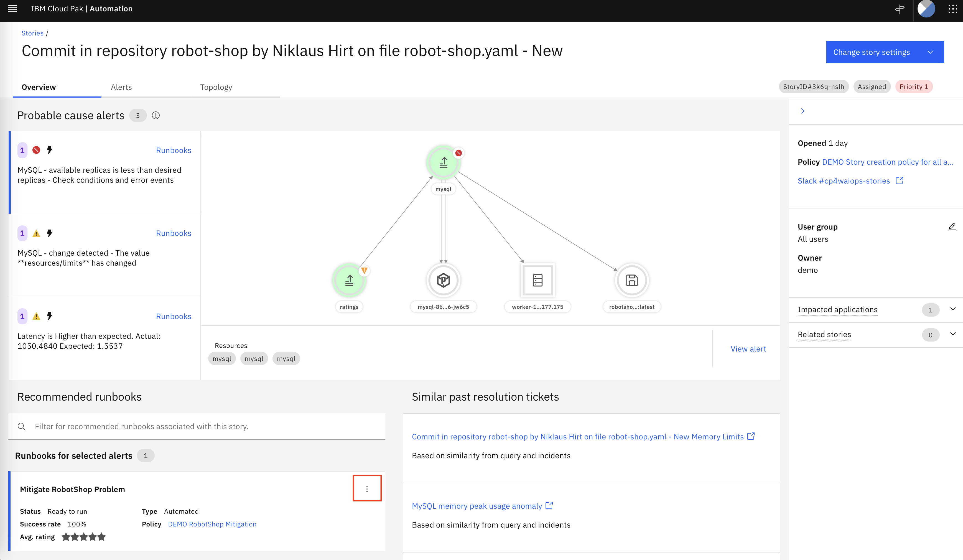This screenshot has height=560, width=963.
Task: Click the lightning bolt on the change detected alert
Action: point(50,233)
